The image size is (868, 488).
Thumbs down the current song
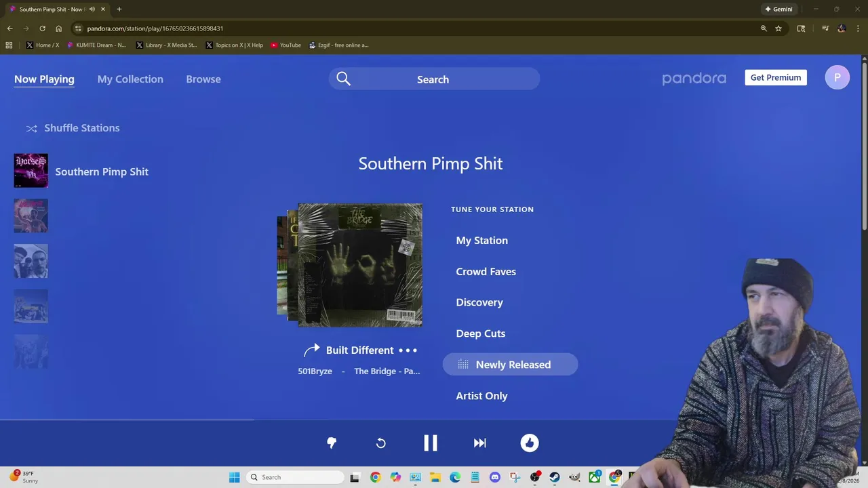(x=332, y=443)
